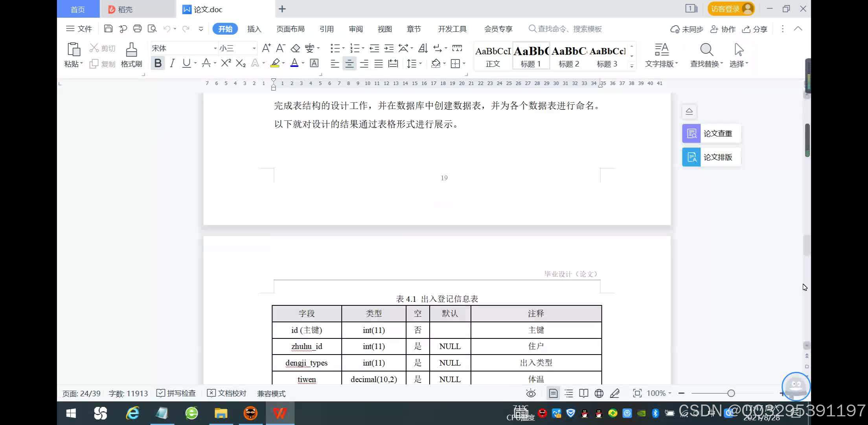
Task: Switch to the 页面布局 ribbon tab
Action: (x=291, y=29)
